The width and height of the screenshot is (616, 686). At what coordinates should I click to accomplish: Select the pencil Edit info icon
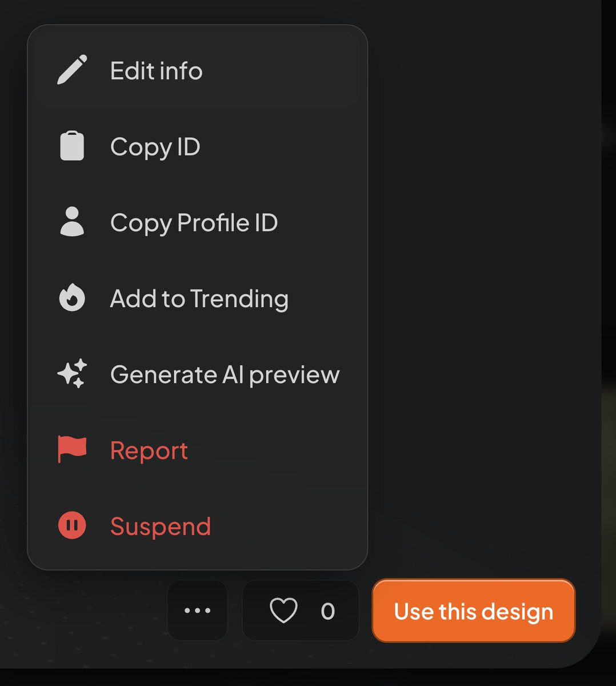71,69
